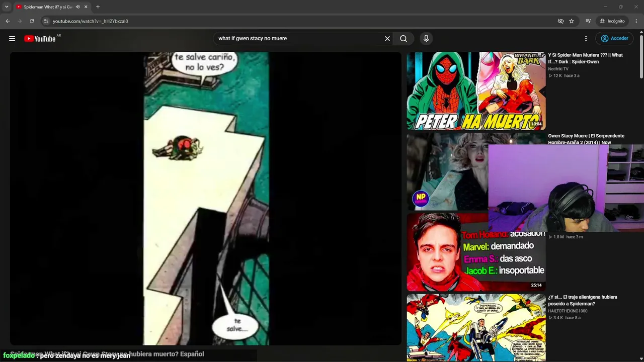
Task: Edit the YouTube search query field
Action: click(299, 39)
